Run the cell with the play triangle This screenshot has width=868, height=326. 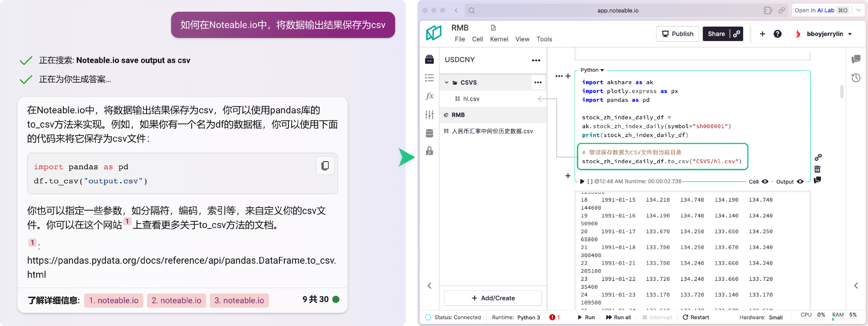[582, 182]
